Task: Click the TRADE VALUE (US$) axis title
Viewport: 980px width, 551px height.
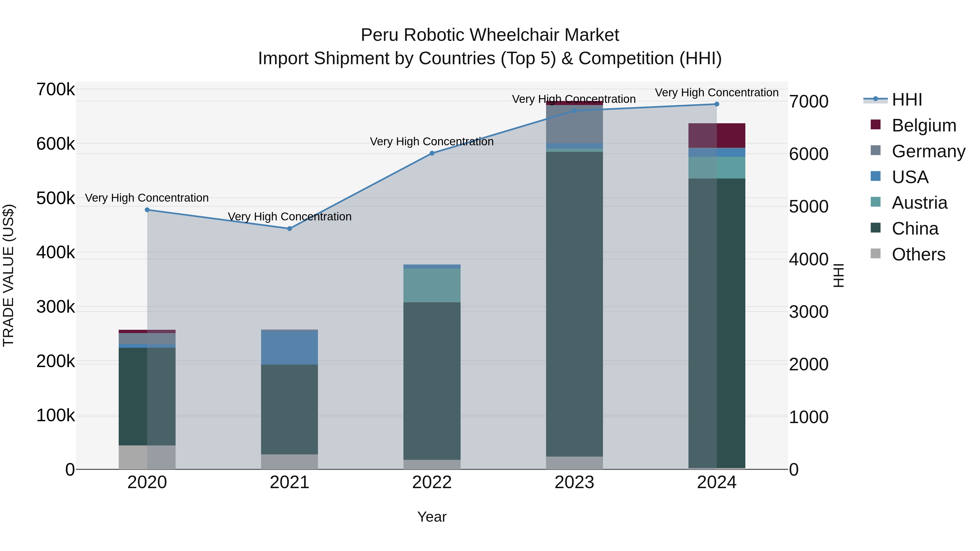Action: [8, 276]
